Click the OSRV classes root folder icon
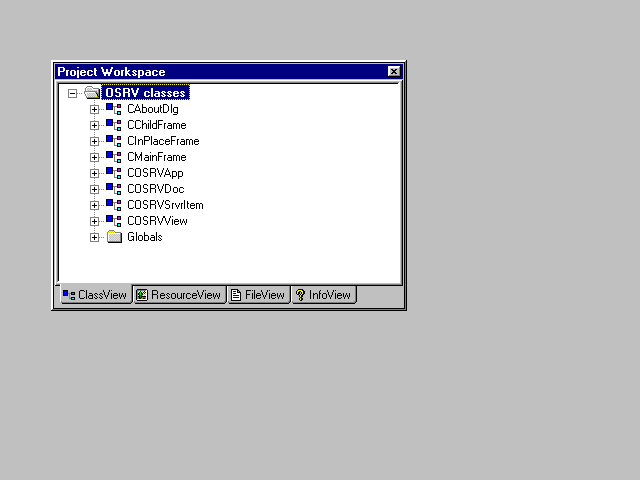The image size is (640, 480). coord(92,93)
